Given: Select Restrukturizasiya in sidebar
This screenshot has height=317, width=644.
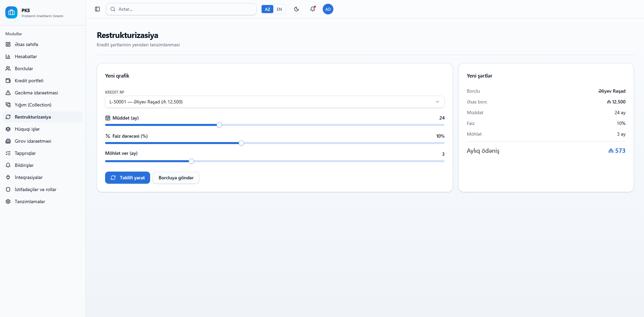Looking at the screenshot, I should (x=43, y=117).
